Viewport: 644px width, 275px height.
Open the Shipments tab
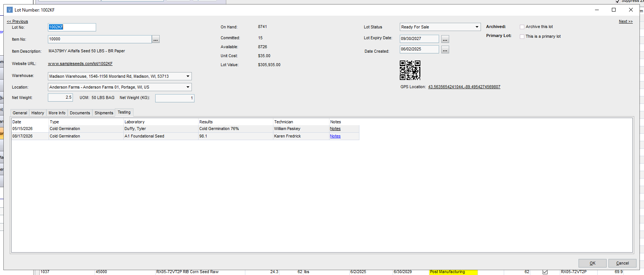pos(104,113)
